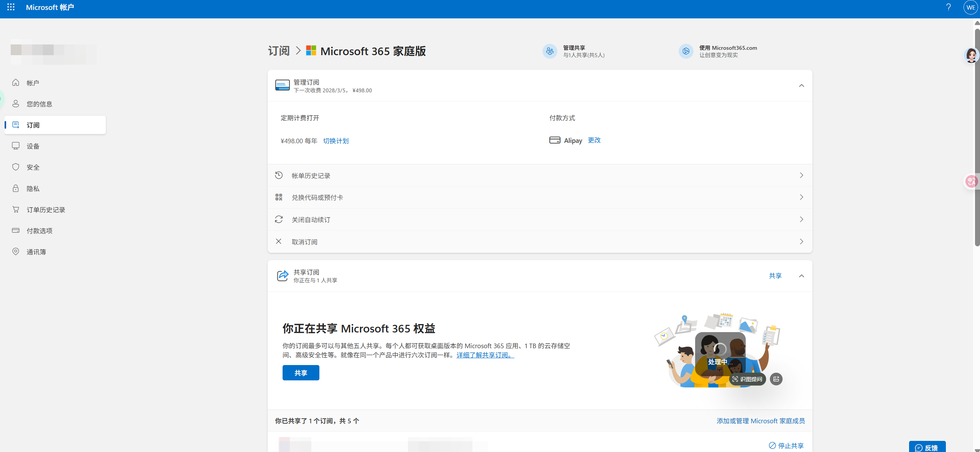The width and height of the screenshot is (980, 452).
Task: Click the Microsoft365.com Copilot icon
Action: pyautogui.click(x=686, y=51)
